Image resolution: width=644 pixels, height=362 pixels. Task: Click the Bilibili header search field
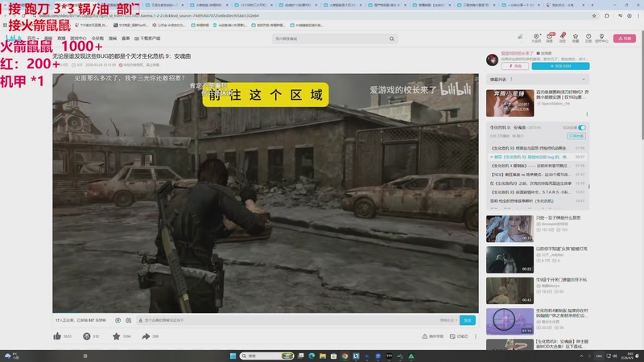click(331, 39)
